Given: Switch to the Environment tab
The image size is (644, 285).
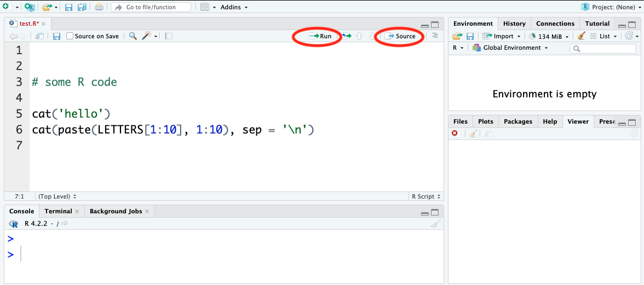Looking at the screenshot, I should [473, 24].
